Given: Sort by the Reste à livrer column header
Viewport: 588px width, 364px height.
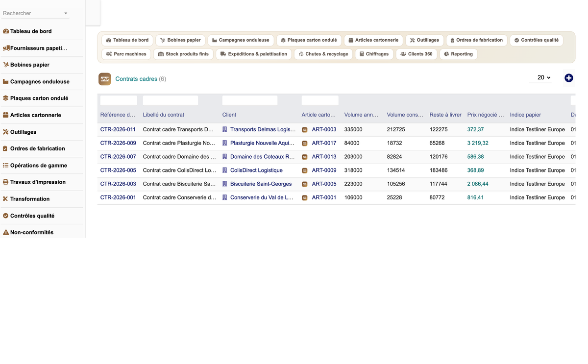Looking at the screenshot, I should pyautogui.click(x=445, y=115).
